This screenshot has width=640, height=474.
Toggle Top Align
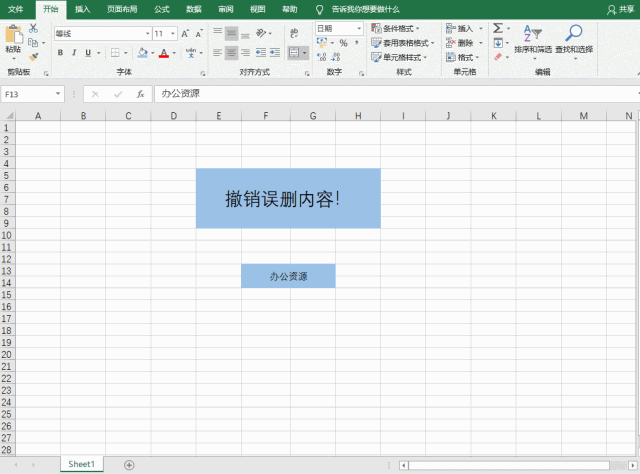pos(218,33)
